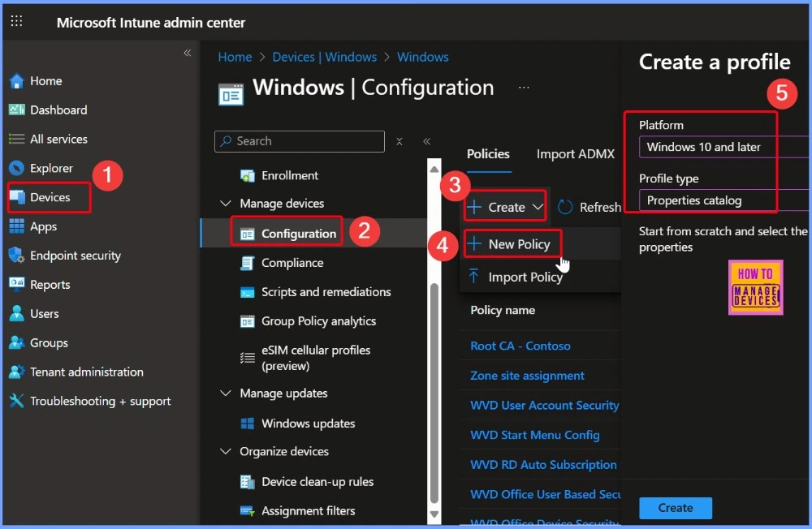Click scrollbar up arrow in menu pane
812x529 pixels.
434,170
